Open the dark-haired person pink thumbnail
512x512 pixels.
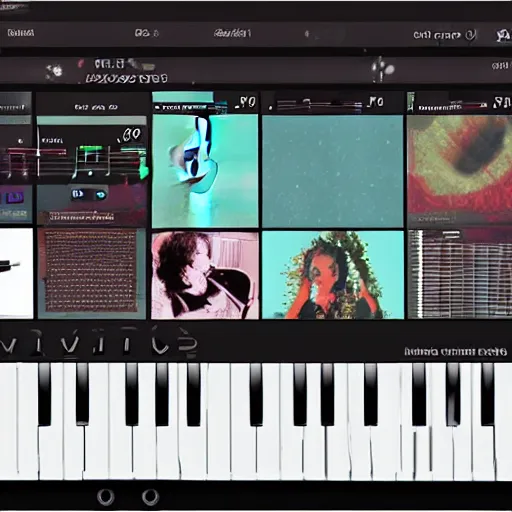click(x=205, y=275)
